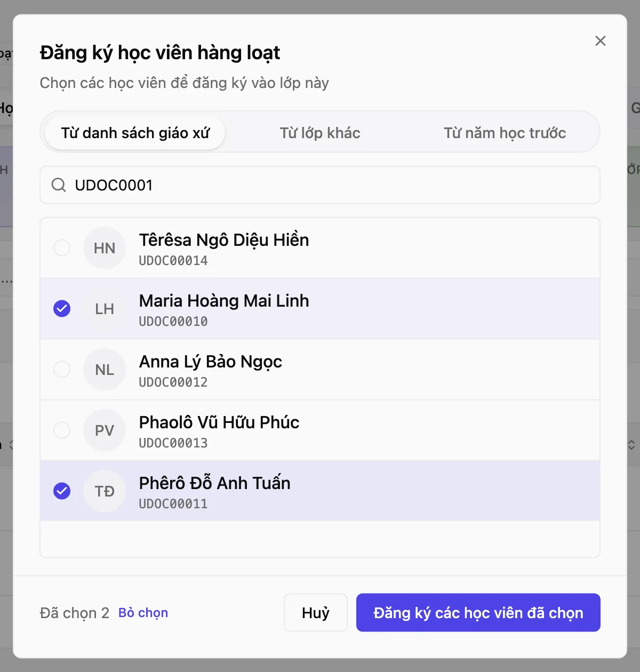
Task: Click the Huỷ button
Action: 316,613
